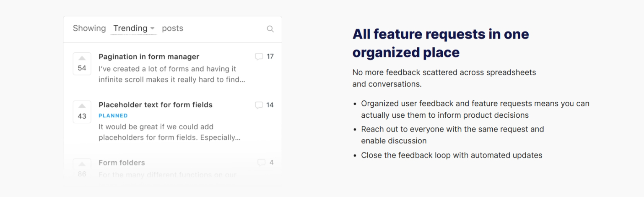Open the Trending sort dropdown

[x=134, y=29]
